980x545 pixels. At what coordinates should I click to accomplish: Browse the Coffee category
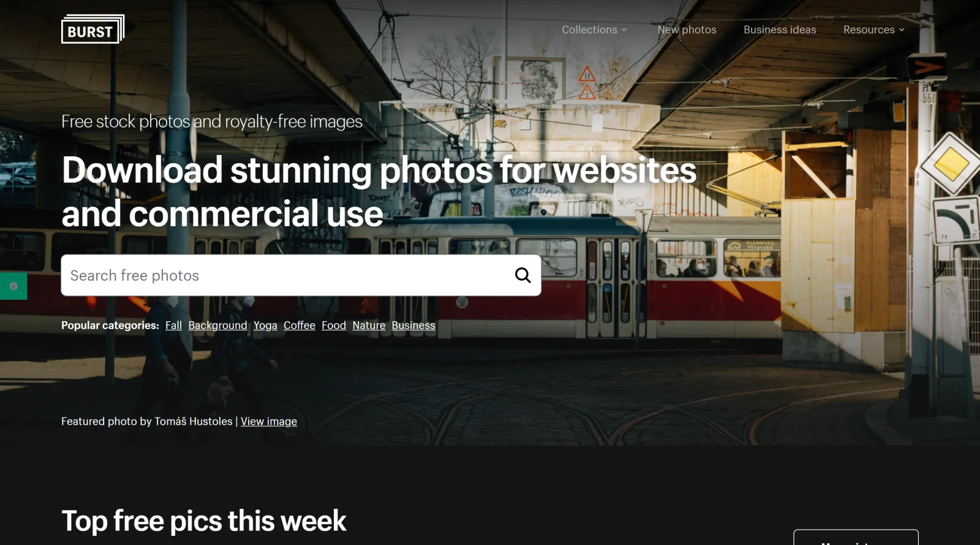(x=300, y=326)
